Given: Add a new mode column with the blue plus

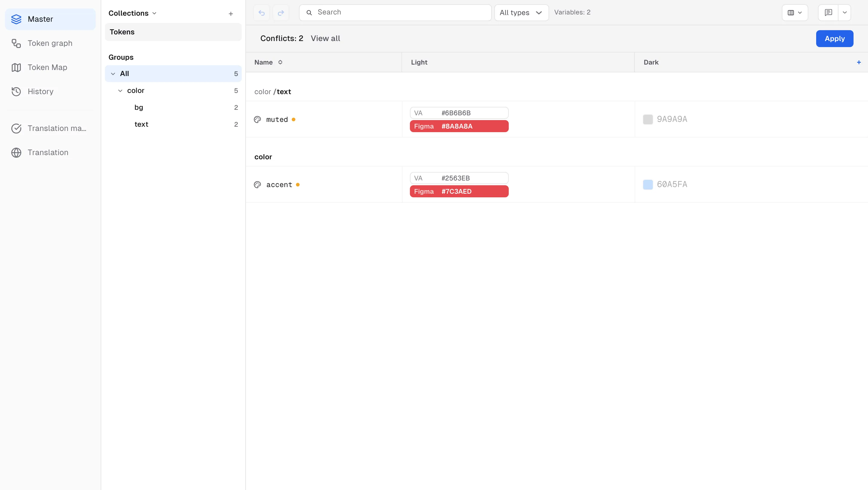Looking at the screenshot, I should click(x=859, y=62).
